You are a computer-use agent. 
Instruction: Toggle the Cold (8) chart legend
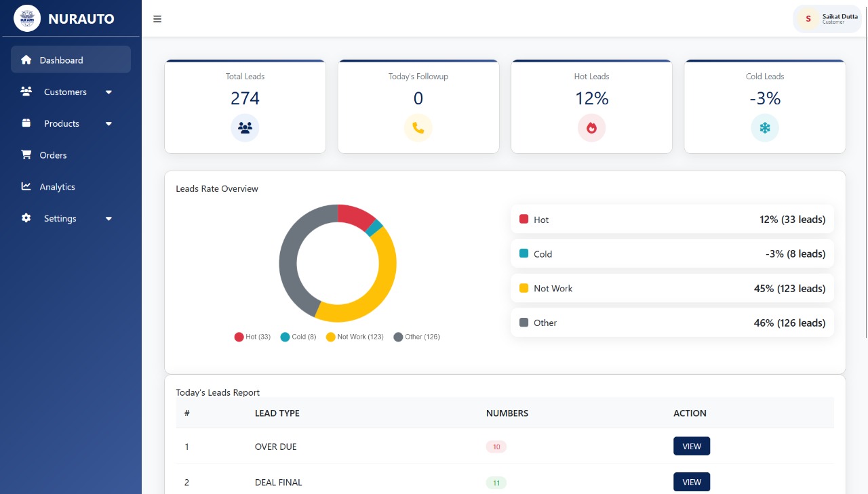tap(298, 337)
